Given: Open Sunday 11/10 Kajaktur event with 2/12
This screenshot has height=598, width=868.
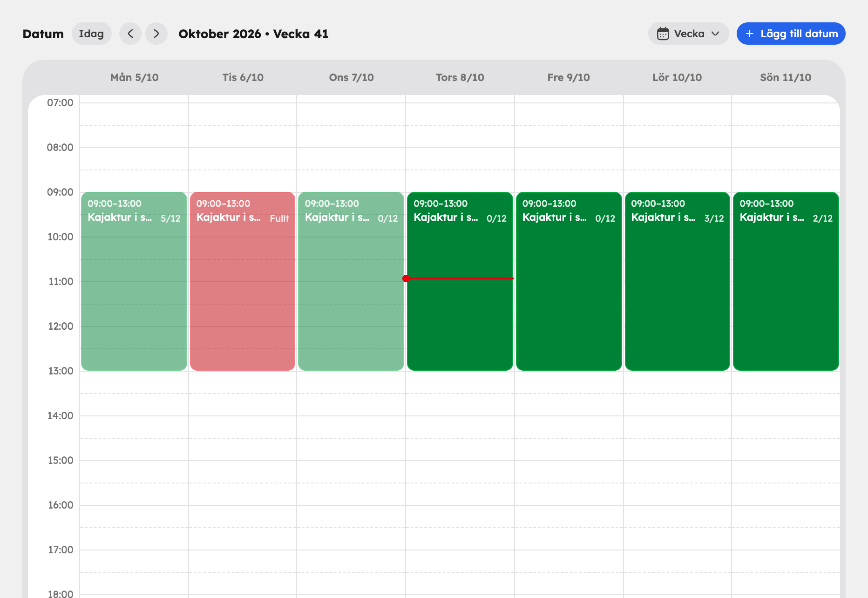Looking at the screenshot, I should pyautogui.click(x=786, y=281).
